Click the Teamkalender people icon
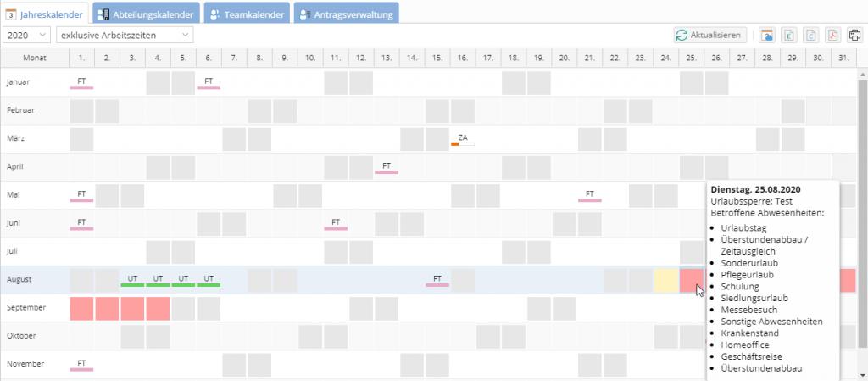The height and width of the screenshot is (381, 868). [x=214, y=14]
